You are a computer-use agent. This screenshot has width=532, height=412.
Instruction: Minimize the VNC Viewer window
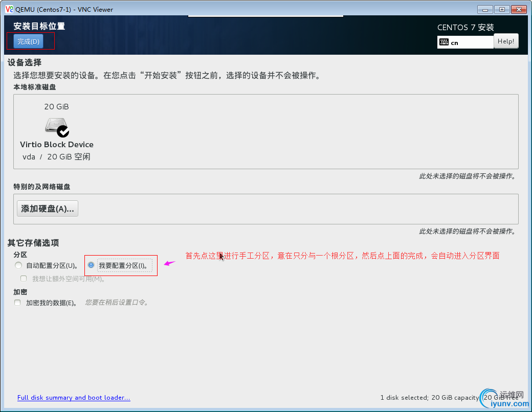485,10
